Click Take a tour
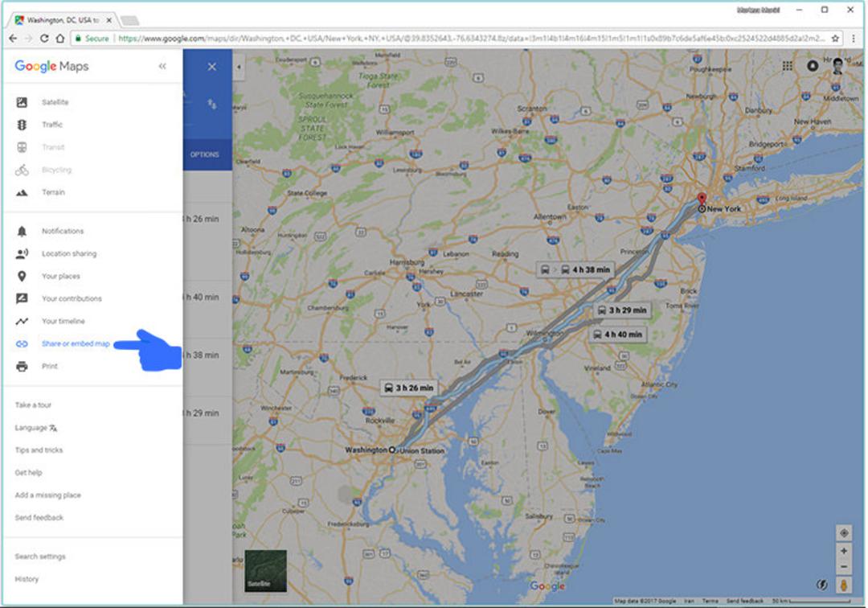This screenshot has width=868, height=608. click(x=33, y=405)
